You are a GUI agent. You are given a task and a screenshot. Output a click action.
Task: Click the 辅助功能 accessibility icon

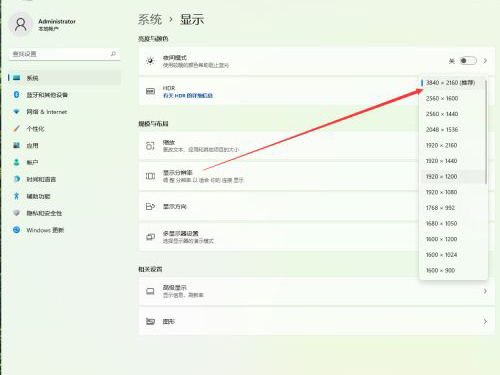tap(16, 196)
